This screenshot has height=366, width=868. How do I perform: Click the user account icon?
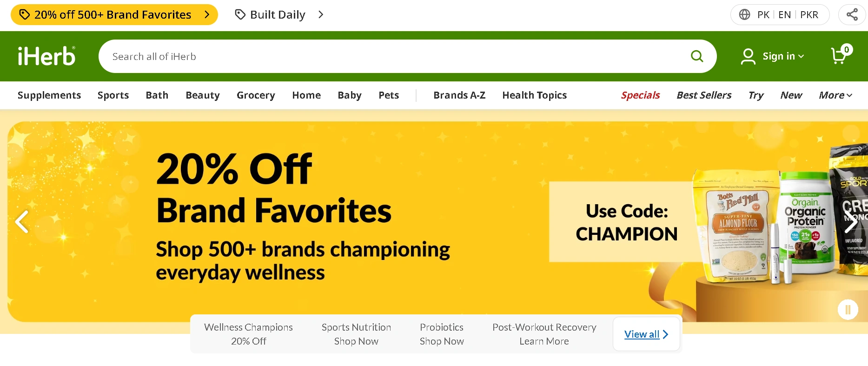point(748,56)
